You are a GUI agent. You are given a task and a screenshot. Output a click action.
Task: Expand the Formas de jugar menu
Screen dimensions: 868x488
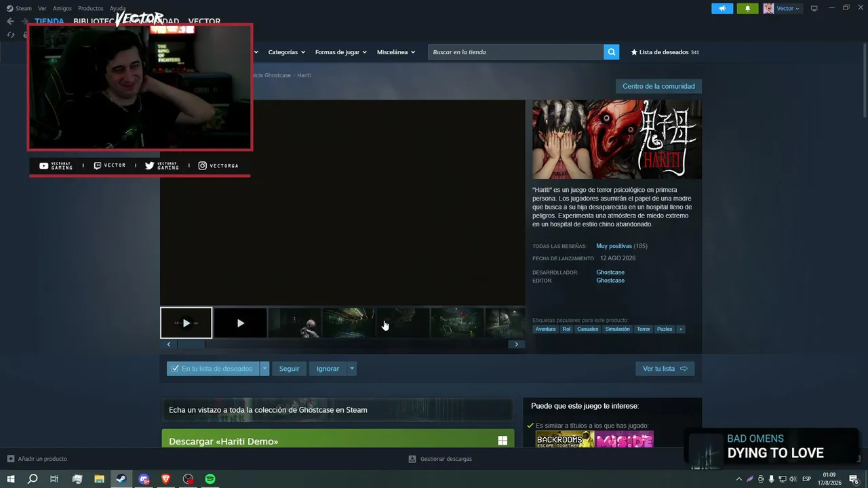(340, 52)
